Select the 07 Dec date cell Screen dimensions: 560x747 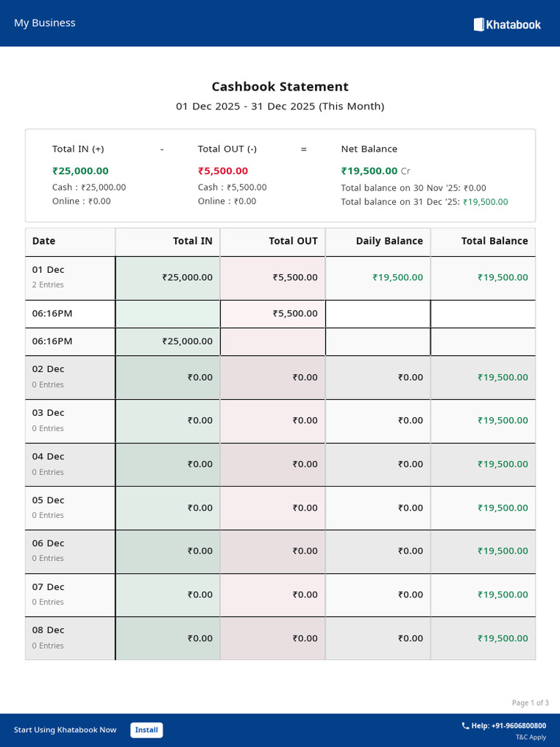70,595
